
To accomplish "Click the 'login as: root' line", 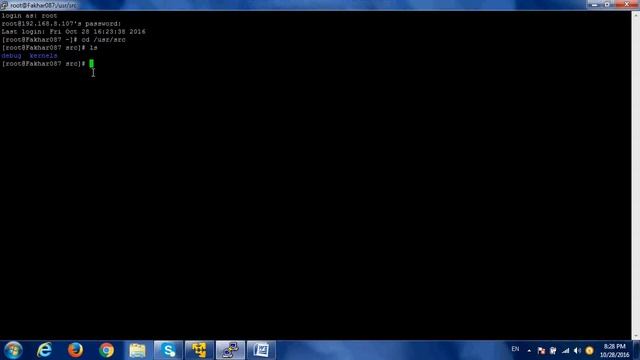I will click(x=29, y=16).
